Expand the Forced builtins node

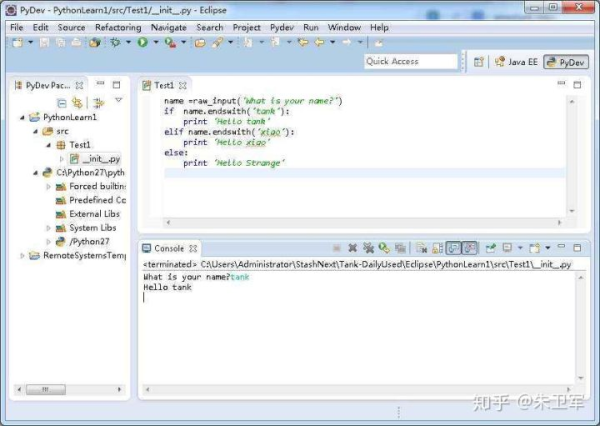(49, 186)
